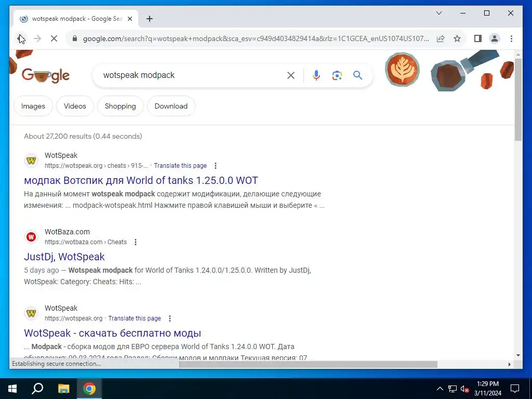
Task: Open the more options dots for the first WotSpeak result
Action: pos(216,166)
